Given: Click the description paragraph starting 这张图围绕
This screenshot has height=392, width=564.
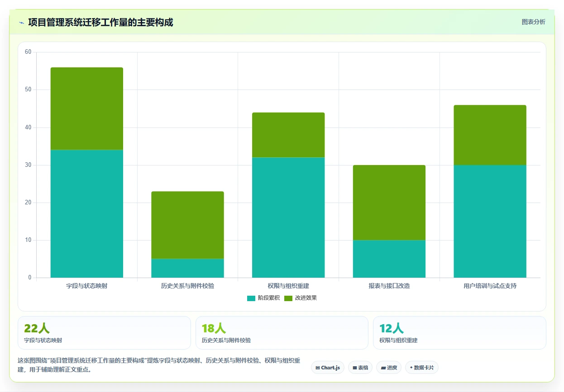Looking at the screenshot, I should [159, 365].
